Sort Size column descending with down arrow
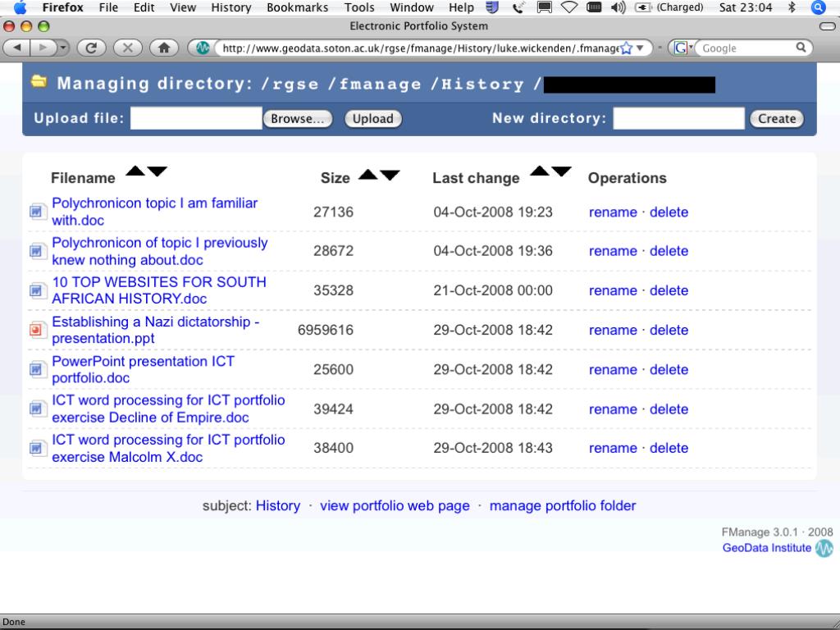This screenshot has width=840, height=630. click(x=390, y=176)
